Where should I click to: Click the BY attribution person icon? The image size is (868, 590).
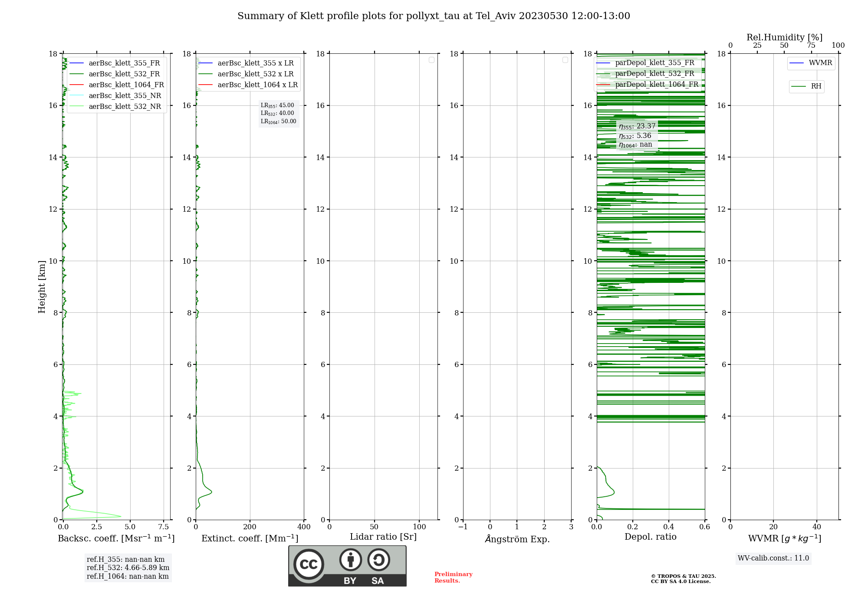(351, 560)
